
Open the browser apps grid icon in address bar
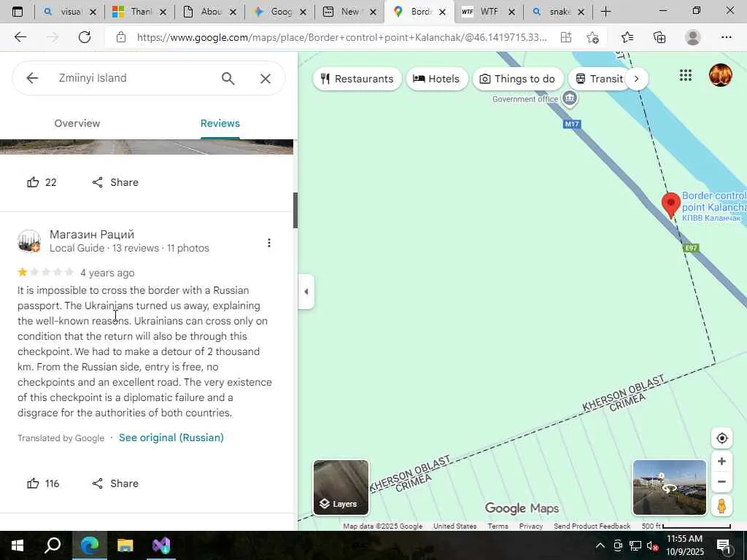point(566,37)
